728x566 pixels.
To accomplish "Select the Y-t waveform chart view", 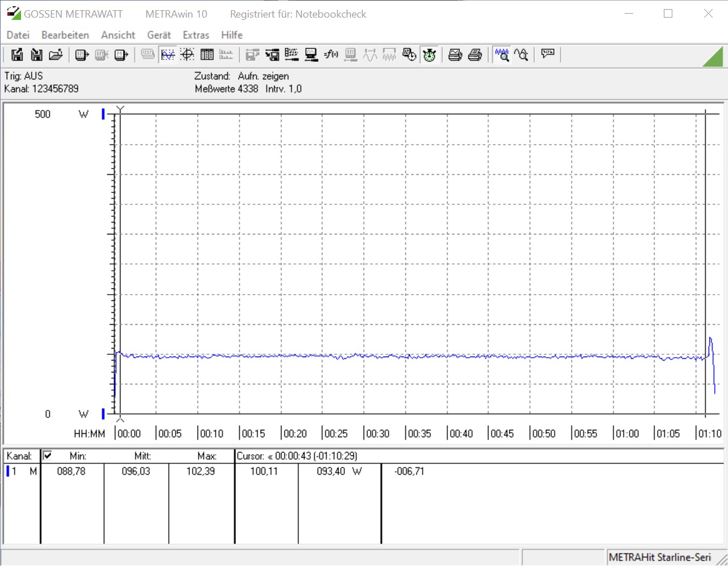I will (168, 54).
